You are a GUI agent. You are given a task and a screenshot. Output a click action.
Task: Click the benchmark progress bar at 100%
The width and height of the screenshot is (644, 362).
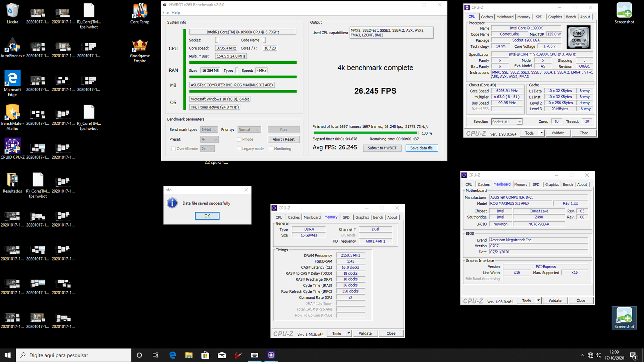(x=365, y=133)
